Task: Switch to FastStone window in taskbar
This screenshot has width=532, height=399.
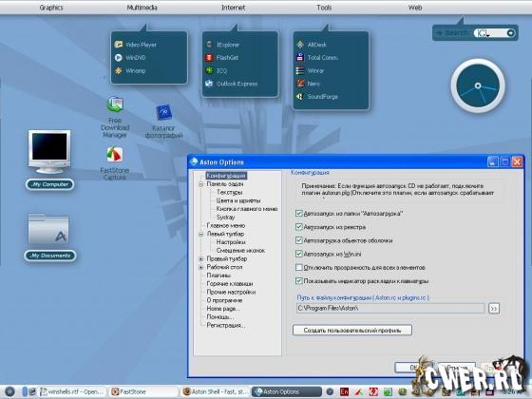Action: click(x=143, y=391)
